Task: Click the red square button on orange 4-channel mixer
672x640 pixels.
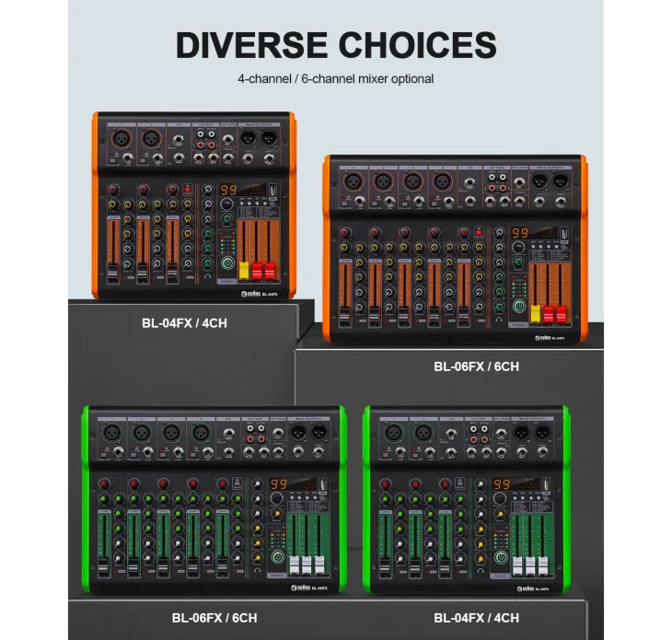Action: coord(187,189)
